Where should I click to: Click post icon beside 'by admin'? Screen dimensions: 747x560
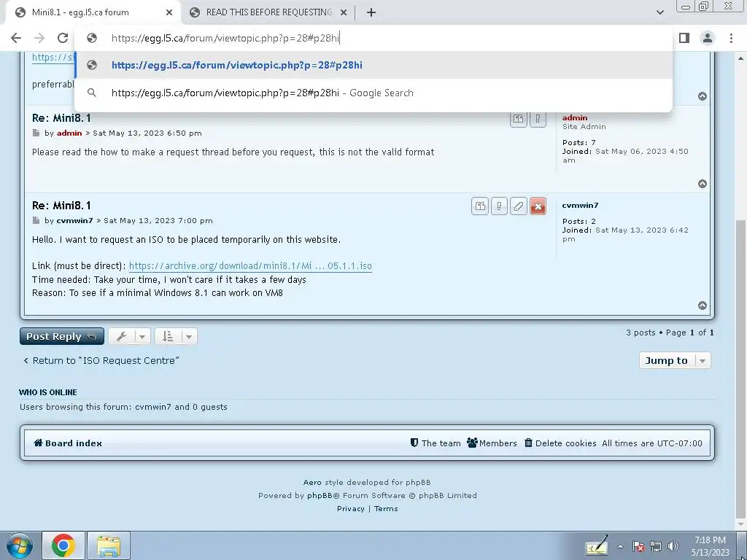(36, 133)
